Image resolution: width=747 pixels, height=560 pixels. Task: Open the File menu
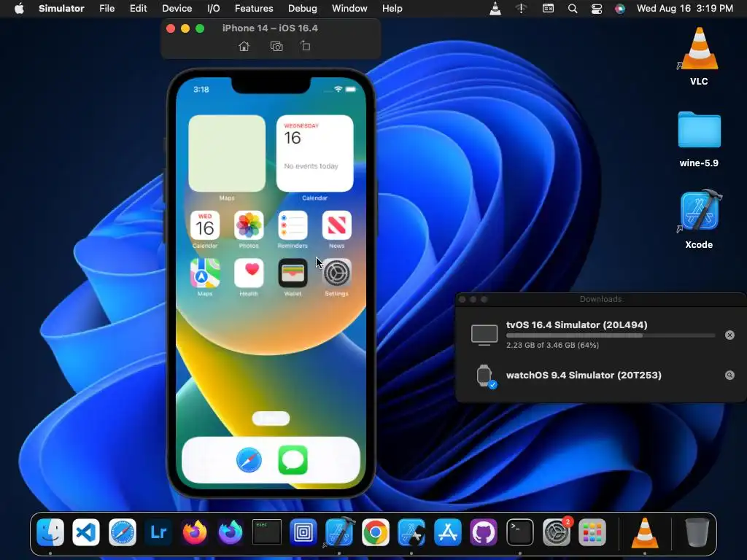pyautogui.click(x=107, y=9)
